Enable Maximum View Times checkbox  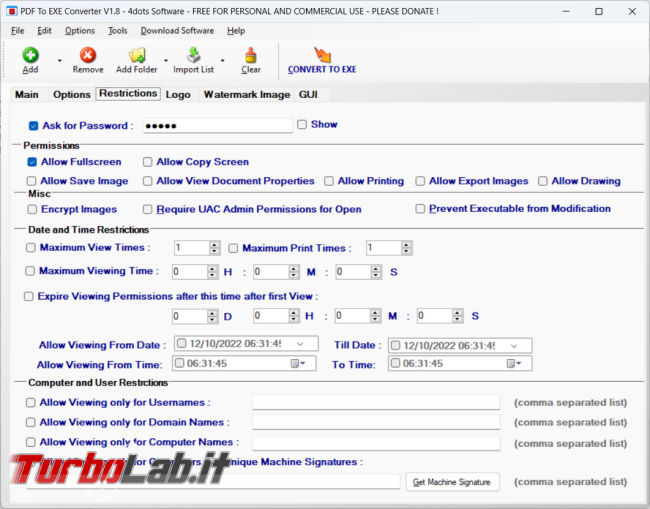point(31,248)
